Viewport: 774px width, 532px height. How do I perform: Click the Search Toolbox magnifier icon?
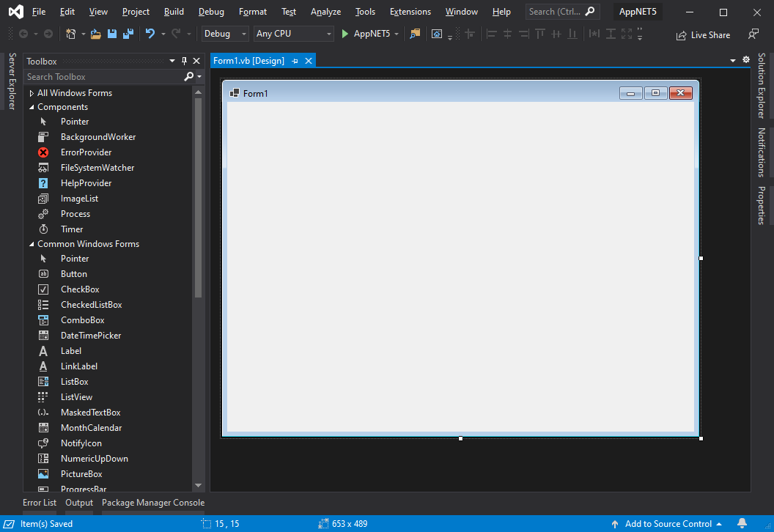click(x=188, y=76)
